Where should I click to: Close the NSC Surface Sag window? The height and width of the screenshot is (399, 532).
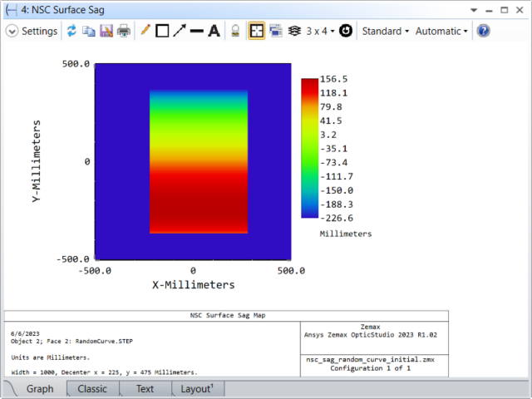tap(520, 10)
